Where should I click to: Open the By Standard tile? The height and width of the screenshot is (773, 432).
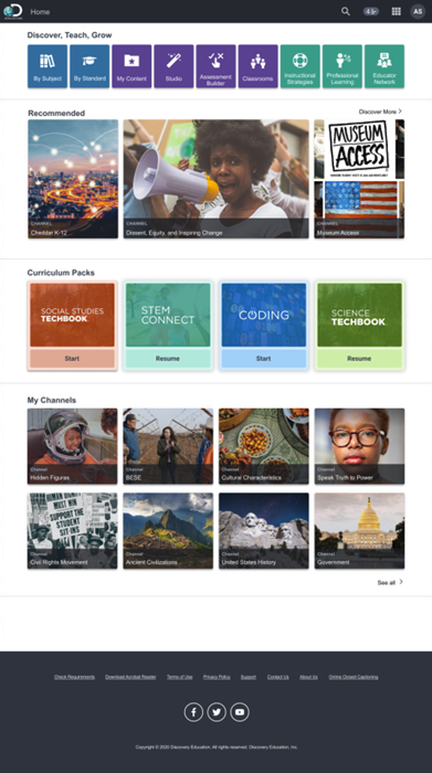(x=89, y=66)
